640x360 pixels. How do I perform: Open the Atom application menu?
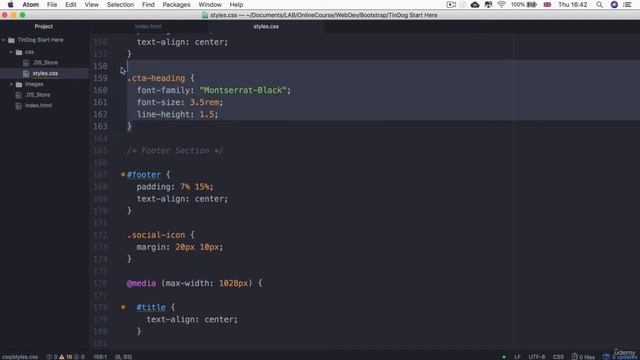[x=31, y=4]
